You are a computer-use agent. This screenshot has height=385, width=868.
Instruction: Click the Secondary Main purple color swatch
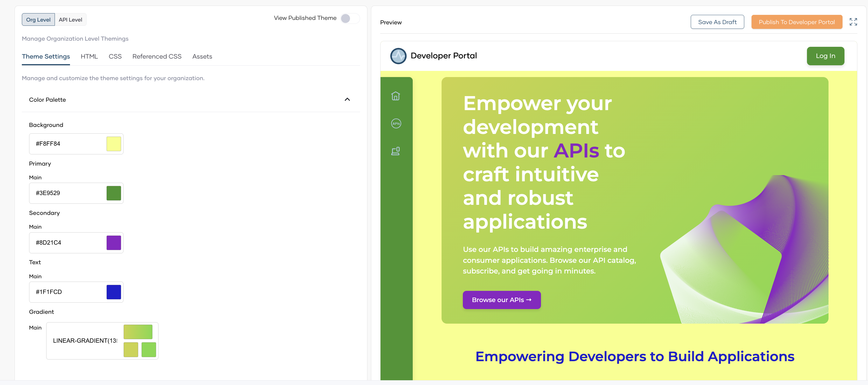[x=114, y=242]
